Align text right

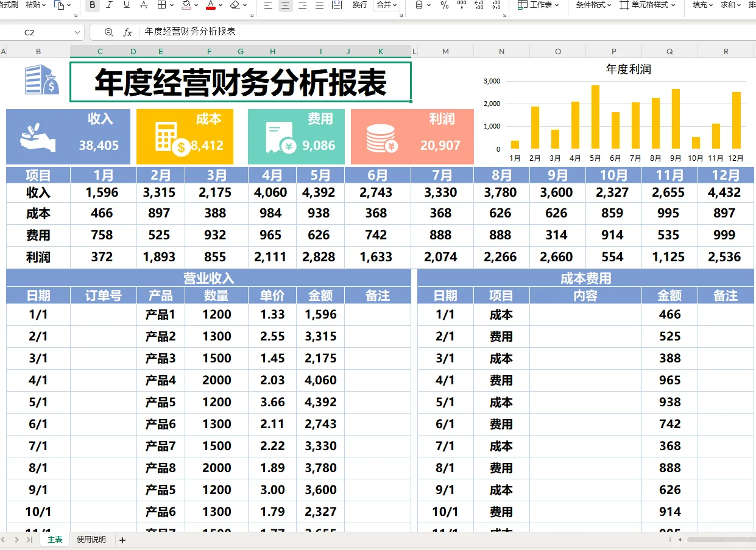point(303,5)
